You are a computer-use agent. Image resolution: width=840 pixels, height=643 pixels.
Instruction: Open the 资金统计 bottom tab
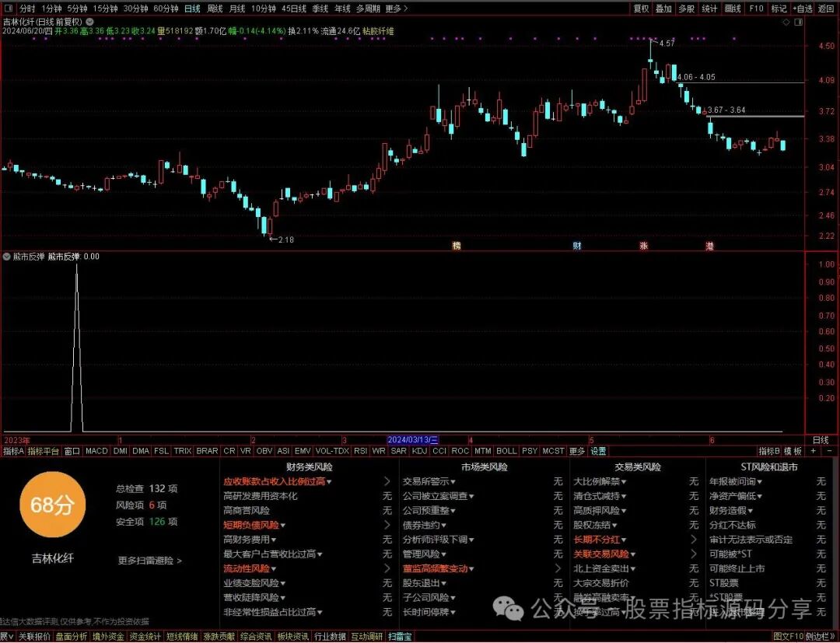pos(145,637)
